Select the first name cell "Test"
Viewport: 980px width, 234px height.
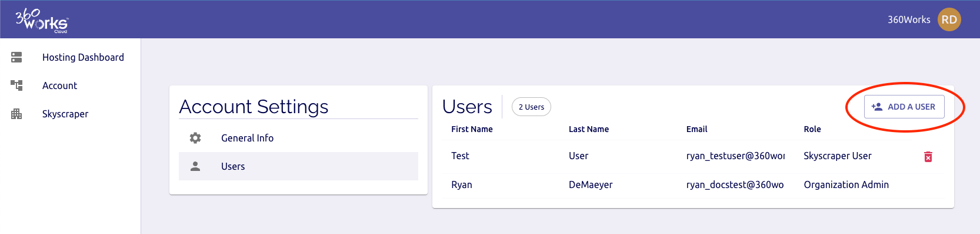pos(460,156)
